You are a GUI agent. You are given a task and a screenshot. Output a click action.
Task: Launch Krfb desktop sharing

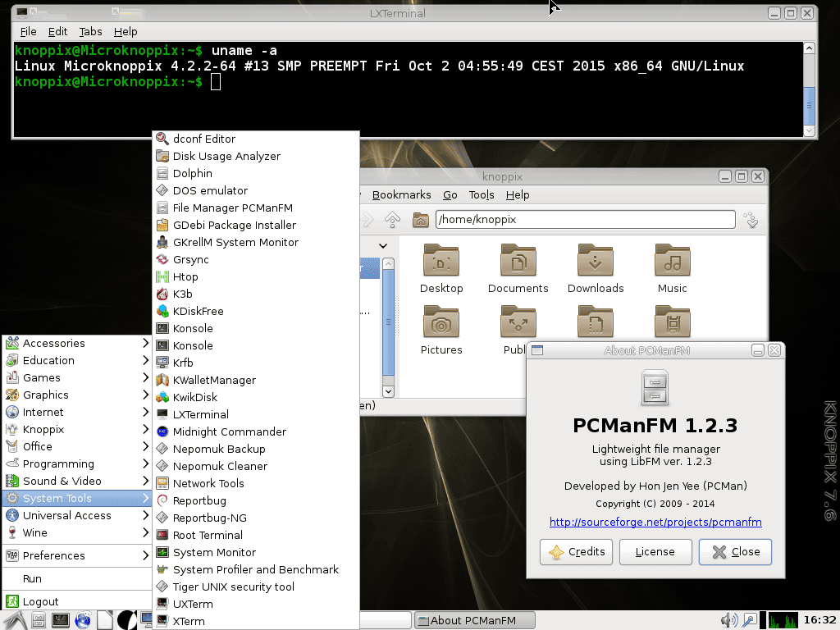point(256,363)
